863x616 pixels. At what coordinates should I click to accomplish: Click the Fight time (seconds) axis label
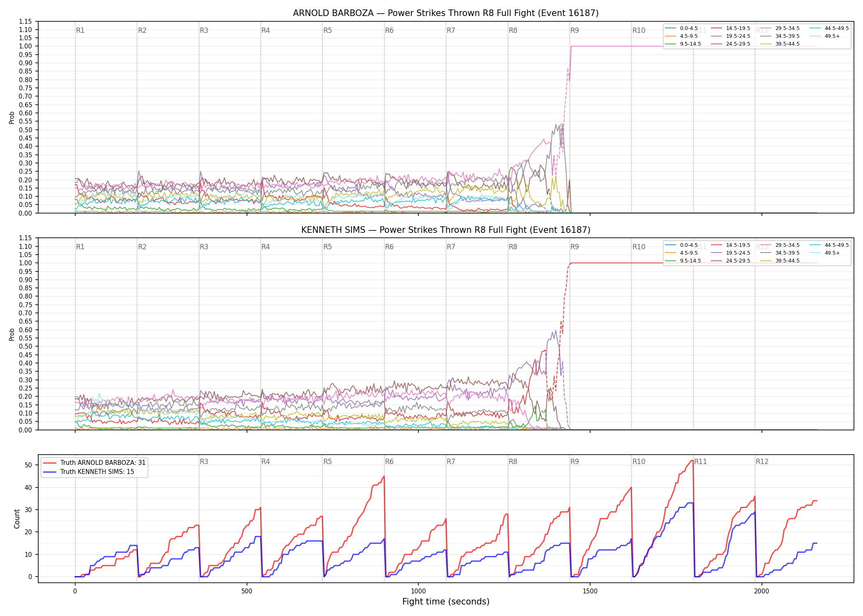(446, 602)
